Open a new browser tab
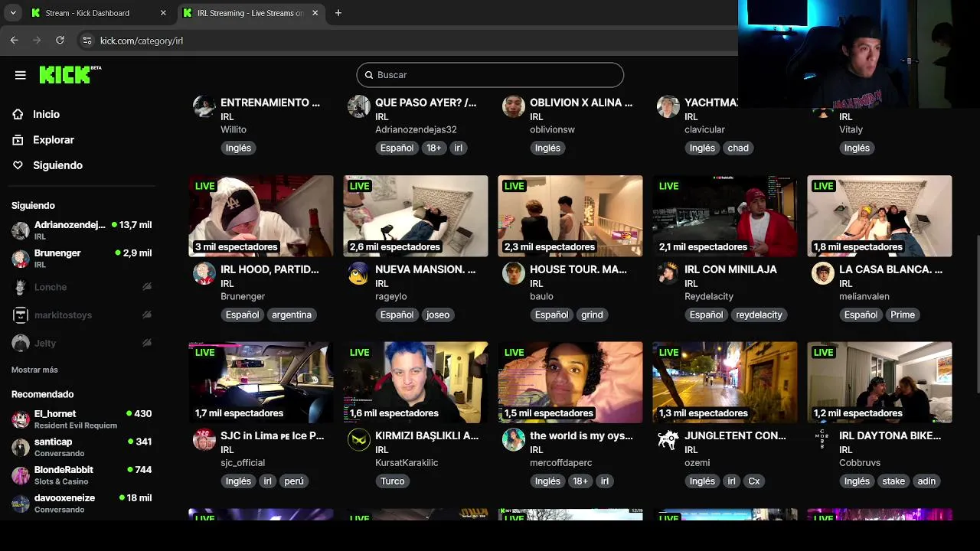 point(338,13)
